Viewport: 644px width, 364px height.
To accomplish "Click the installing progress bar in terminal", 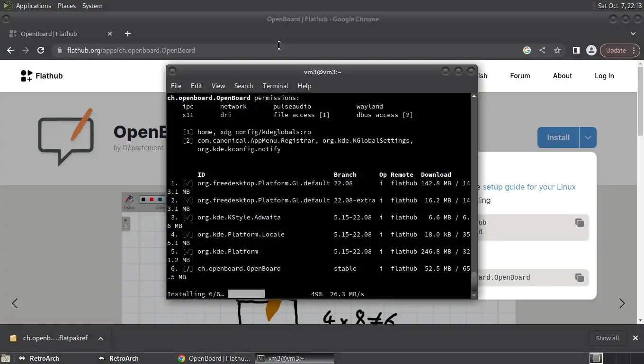I will (x=246, y=294).
